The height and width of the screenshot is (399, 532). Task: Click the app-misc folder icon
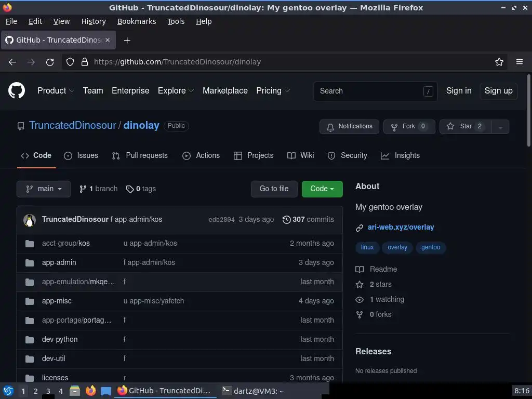click(30, 301)
